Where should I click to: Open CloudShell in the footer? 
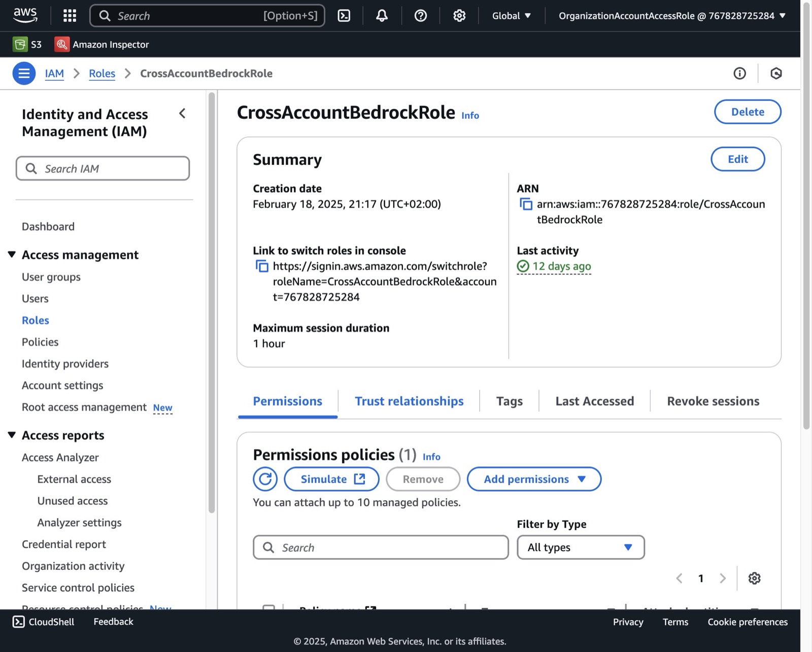click(44, 622)
